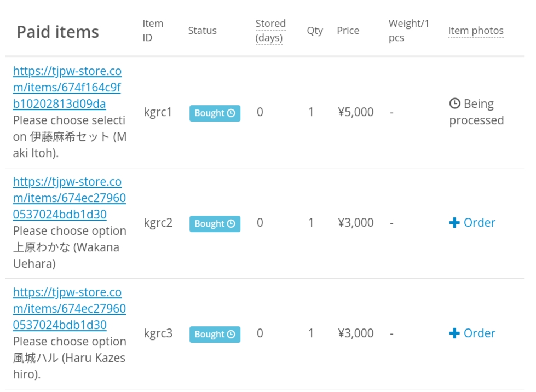Click the Price column header
536x392 pixels.
point(348,31)
